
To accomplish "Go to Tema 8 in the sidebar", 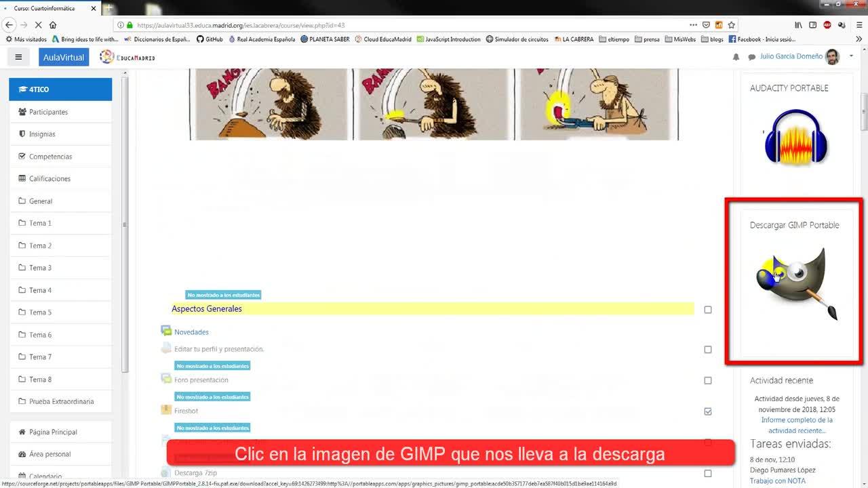I will 60,380.
